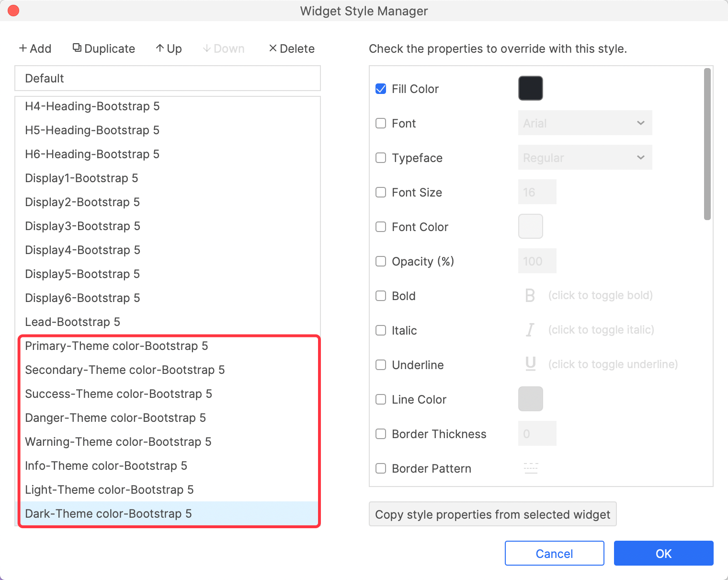
Task: Click the italic I toggle icon
Action: pos(530,330)
